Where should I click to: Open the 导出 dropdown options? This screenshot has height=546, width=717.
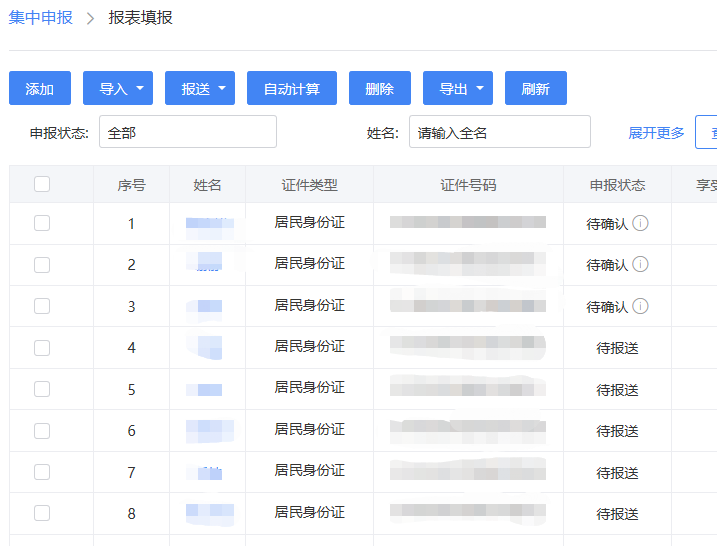pyautogui.click(x=458, y=89)
